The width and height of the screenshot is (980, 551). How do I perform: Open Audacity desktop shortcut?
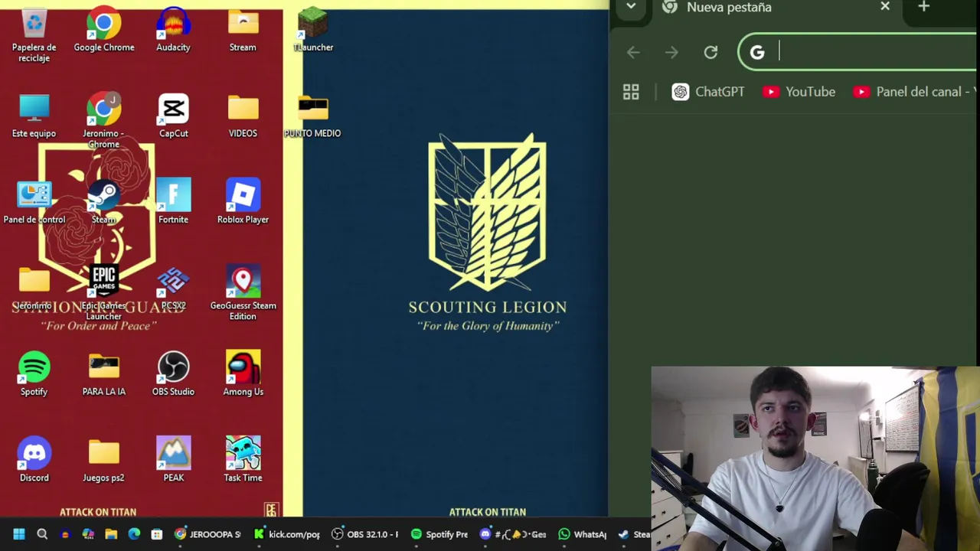click(x=173, y=31)
